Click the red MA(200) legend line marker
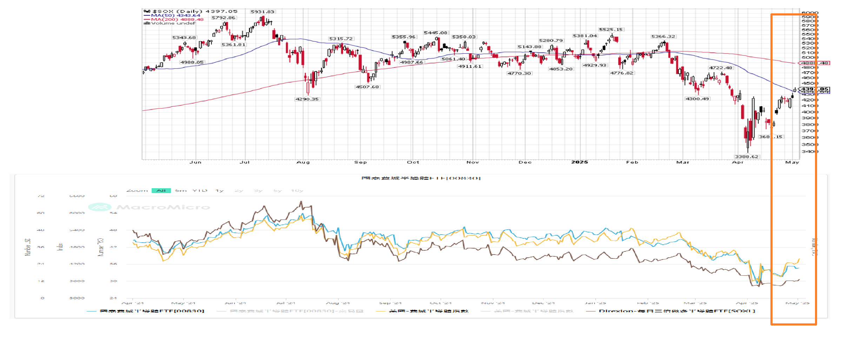 point(147,19)
